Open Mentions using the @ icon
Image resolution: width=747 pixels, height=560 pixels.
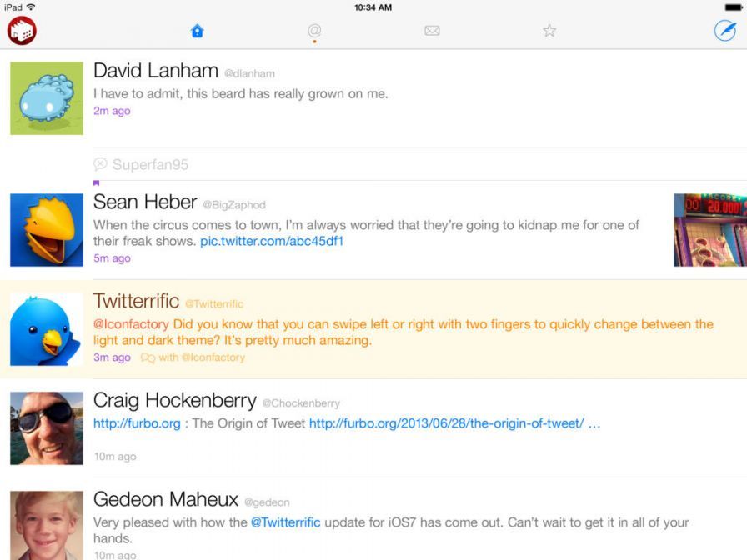click(x=314, y=30)
